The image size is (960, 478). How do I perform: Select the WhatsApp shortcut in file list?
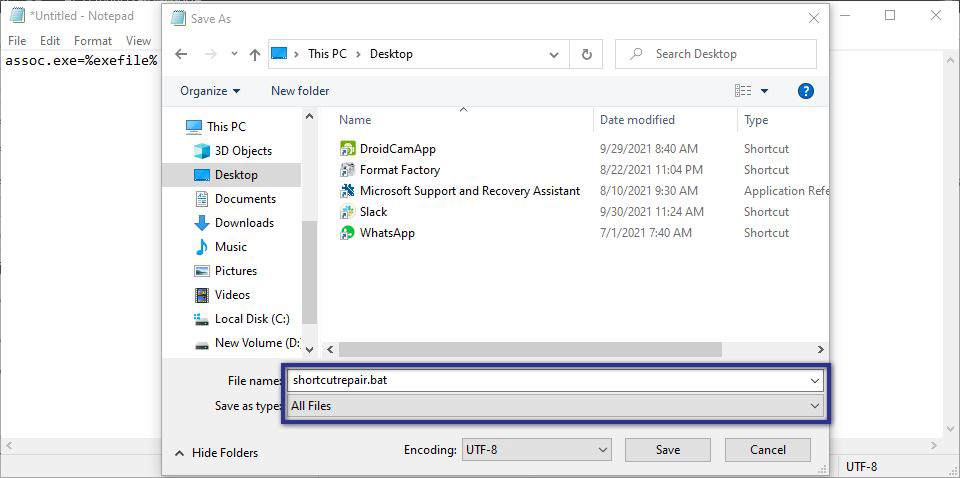coord(386,233)
